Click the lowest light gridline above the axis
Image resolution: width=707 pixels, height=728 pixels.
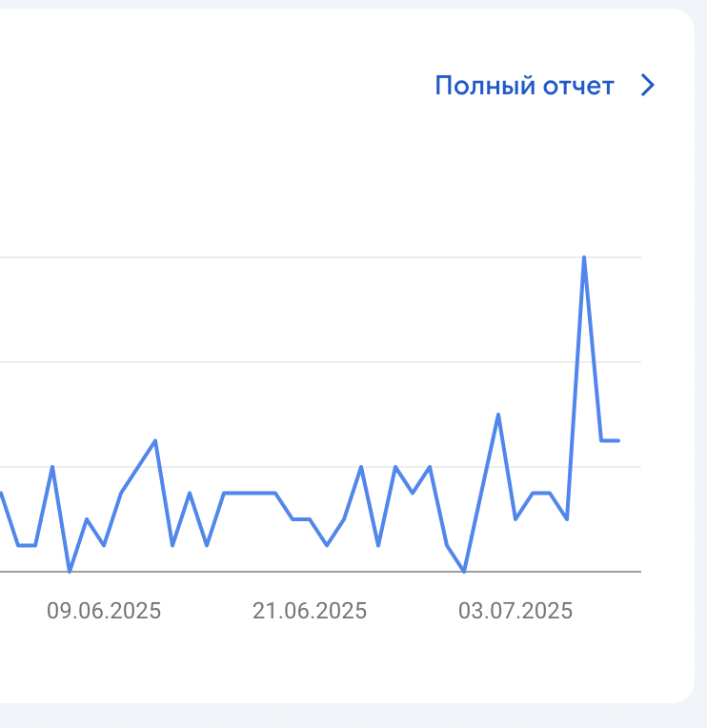pyautogui.click(x=320, y=467)
